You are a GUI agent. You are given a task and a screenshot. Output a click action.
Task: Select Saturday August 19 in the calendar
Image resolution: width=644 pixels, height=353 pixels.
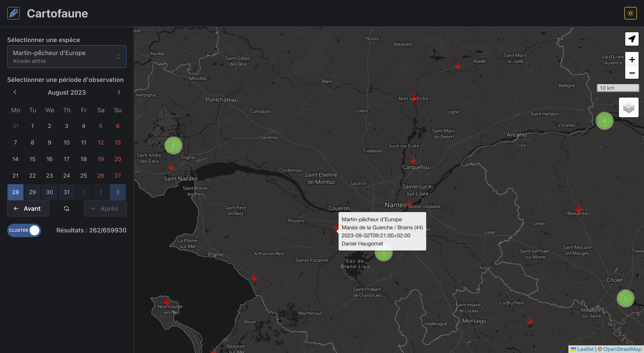(100, 159)
